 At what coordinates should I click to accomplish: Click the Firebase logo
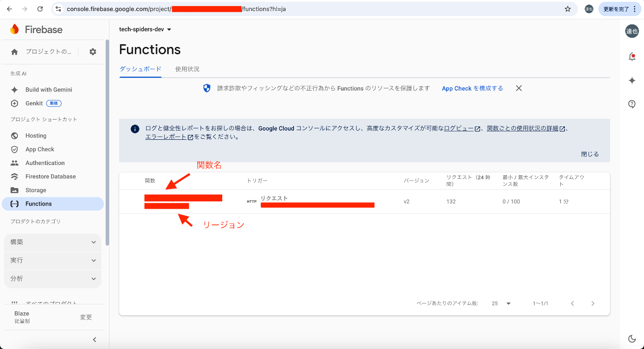tap(36, 29)
